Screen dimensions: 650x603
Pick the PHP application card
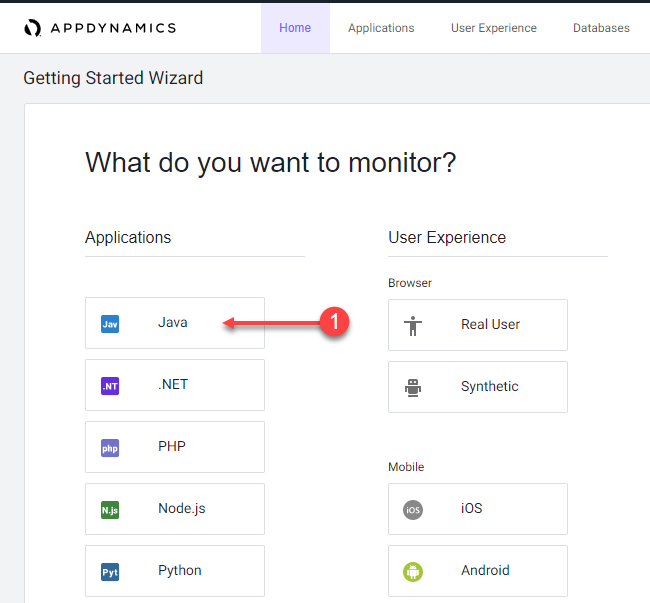[x=175, y=447]
